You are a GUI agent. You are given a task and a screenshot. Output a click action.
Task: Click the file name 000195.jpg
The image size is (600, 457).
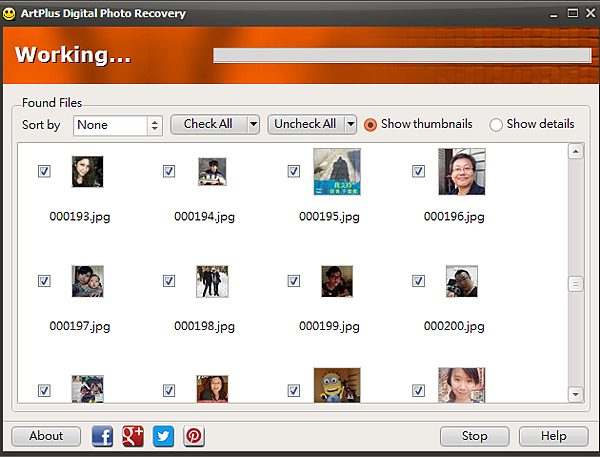click(x=329, y=217)
